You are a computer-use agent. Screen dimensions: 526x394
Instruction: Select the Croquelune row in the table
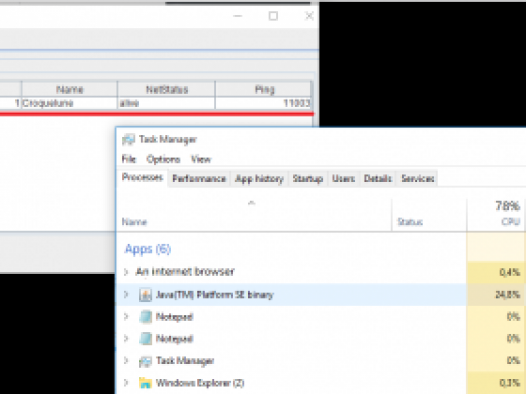click(x=156, y=103)
